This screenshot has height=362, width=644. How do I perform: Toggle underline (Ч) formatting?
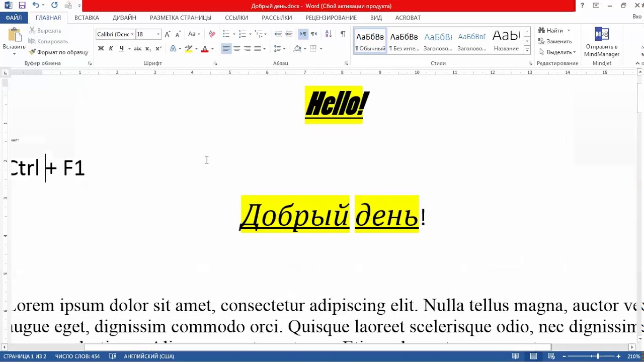coord(121,49)
